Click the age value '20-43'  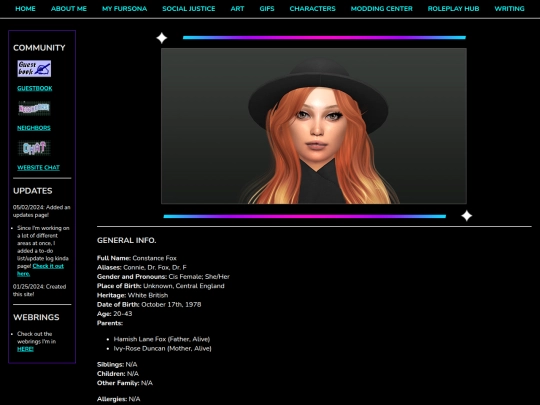click(123, 314)
